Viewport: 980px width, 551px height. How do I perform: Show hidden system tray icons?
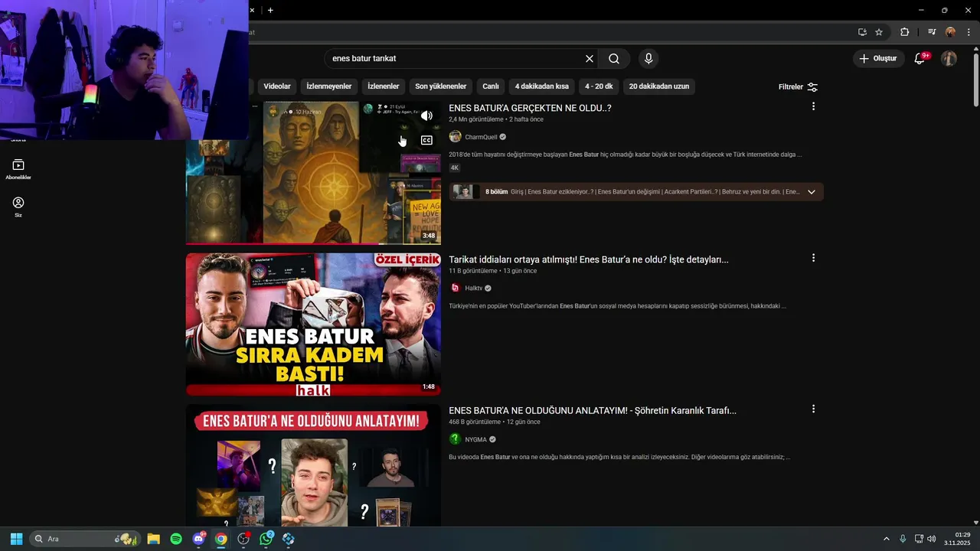pyautogui.click(x=887, y=539)
